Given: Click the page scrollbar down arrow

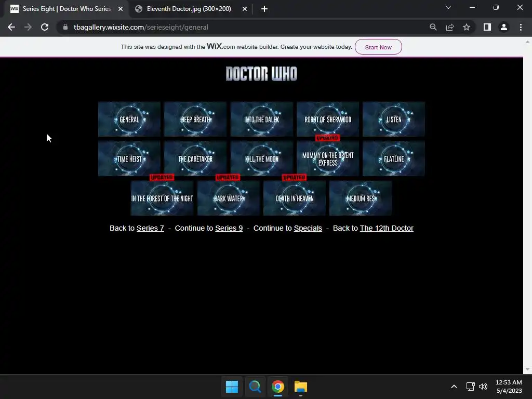Looking at the screenshot, I should coord(527,369).
